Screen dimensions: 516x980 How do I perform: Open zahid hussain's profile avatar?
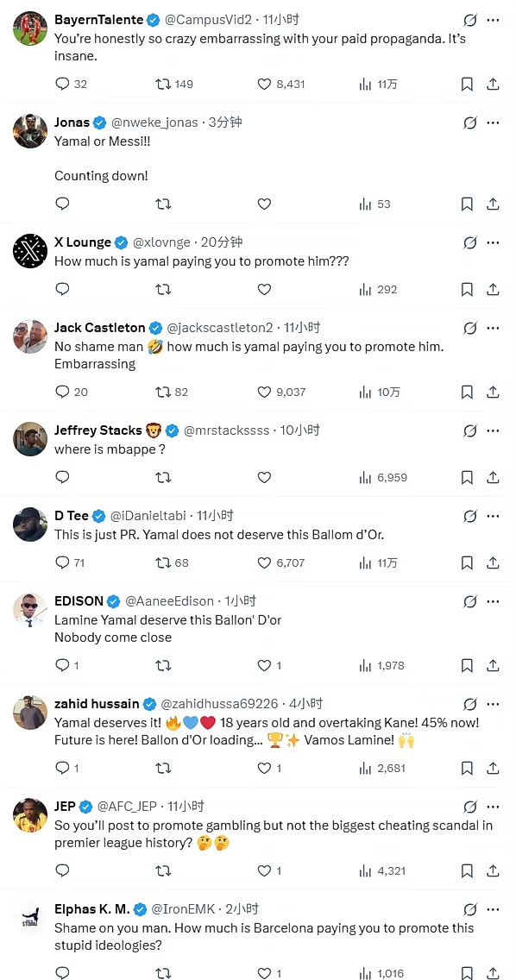(x=30, y=713)
